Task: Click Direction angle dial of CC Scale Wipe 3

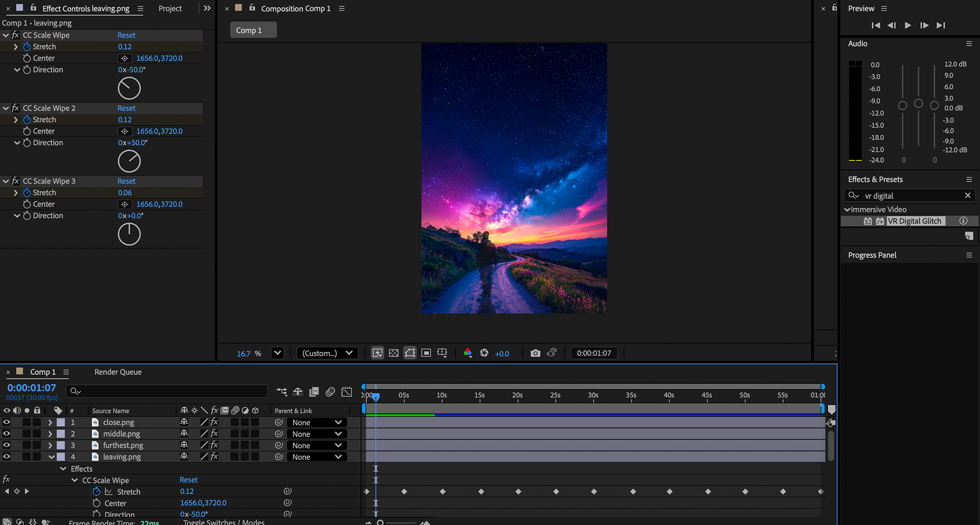Action: click(x=129, y=234)
